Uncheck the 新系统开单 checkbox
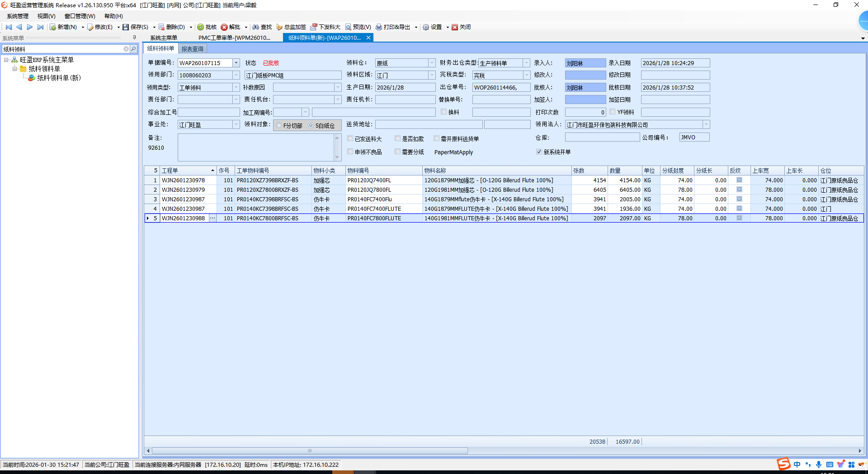The width and height of the screenshot is (868, 474). coord(539,152)
